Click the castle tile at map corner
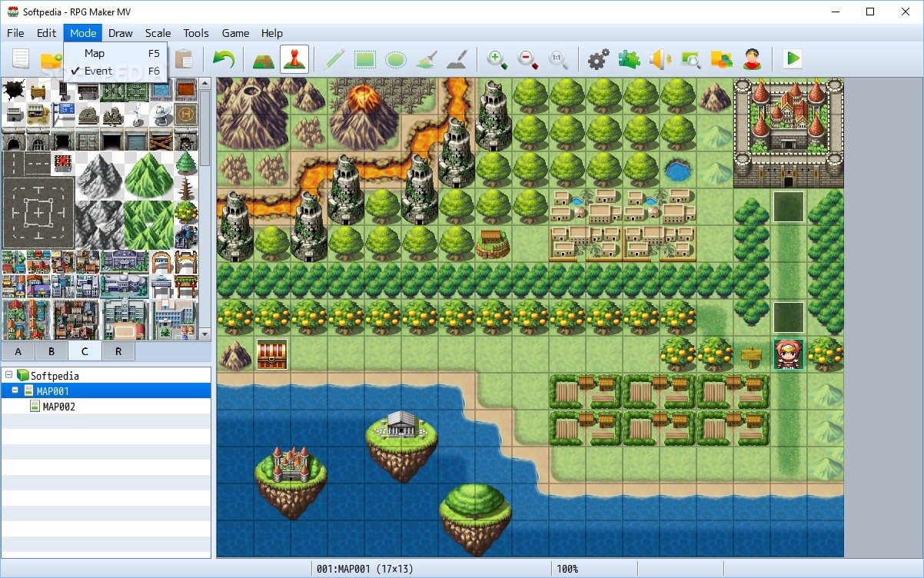 [x=788, y=132]
